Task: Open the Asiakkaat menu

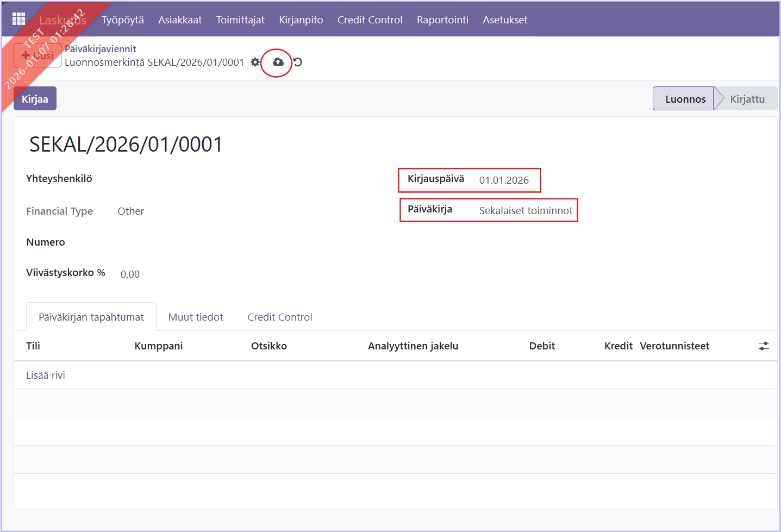Action: [x=180, y=20]
